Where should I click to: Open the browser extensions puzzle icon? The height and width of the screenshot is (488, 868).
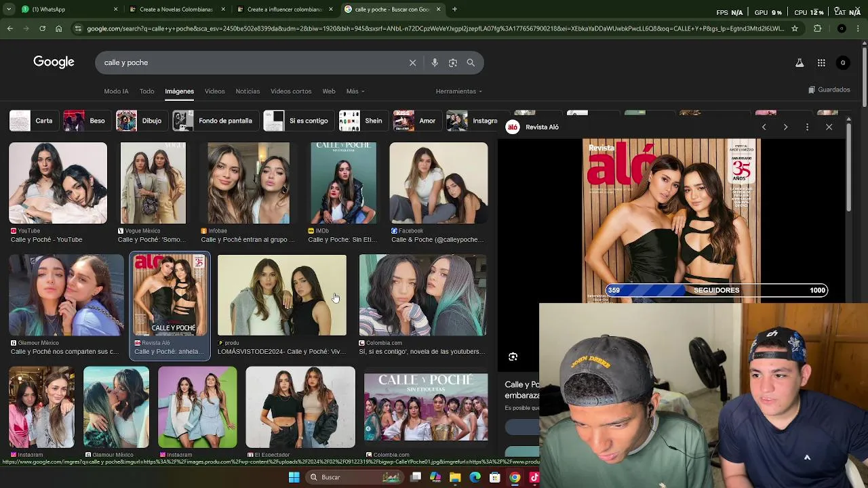[x=817, y=28]
